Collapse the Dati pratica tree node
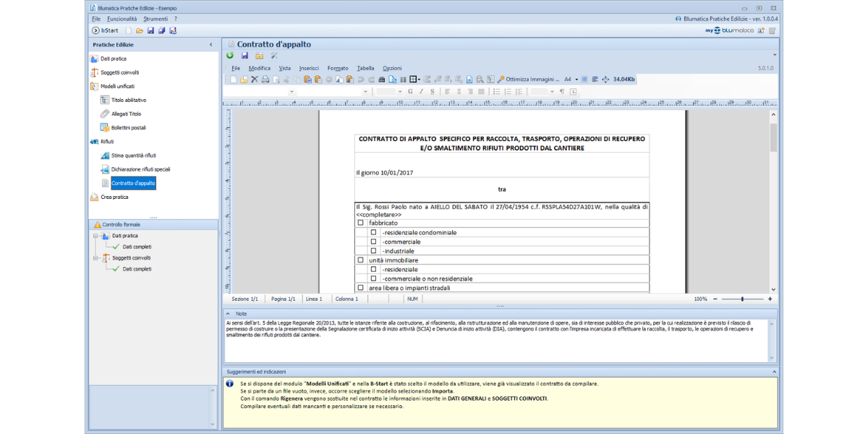868x434 pixels. click(x=95, y=236)
